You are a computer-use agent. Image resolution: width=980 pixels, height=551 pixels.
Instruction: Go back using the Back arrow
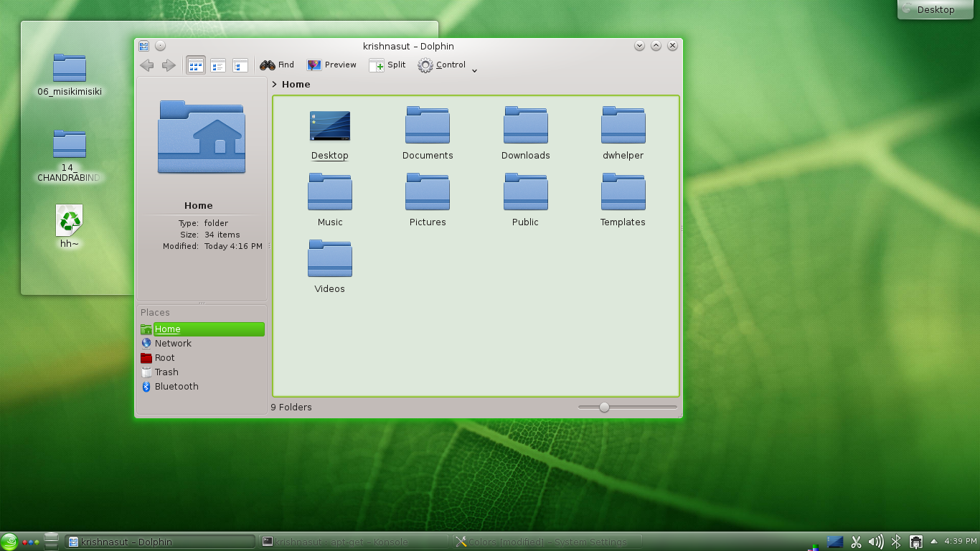pos(147,65)
